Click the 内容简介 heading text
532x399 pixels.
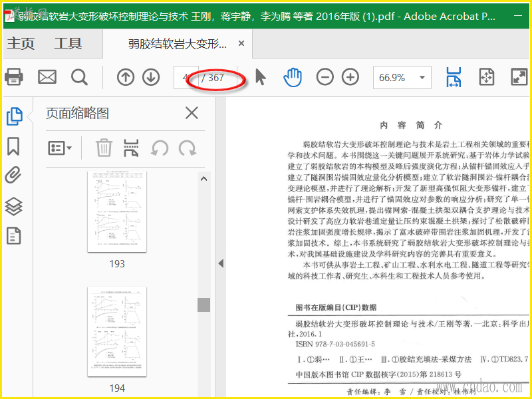click(411, 125)
